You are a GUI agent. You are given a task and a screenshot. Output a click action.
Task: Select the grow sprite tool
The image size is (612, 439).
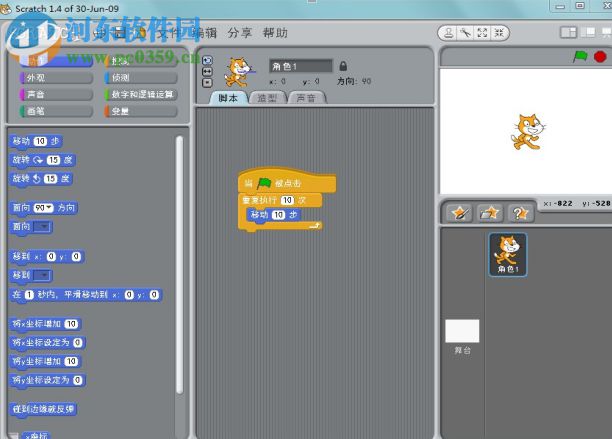coord(482,33)
